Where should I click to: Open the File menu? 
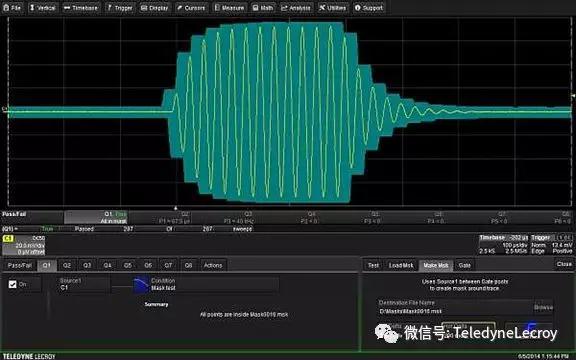pyautogui.click(x=12, y=8)
